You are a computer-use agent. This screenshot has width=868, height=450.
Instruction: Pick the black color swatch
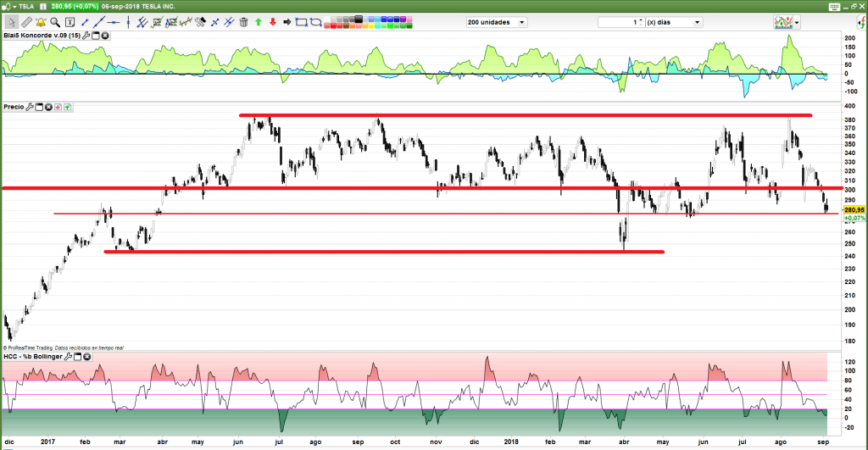click(x=359, y=19)
